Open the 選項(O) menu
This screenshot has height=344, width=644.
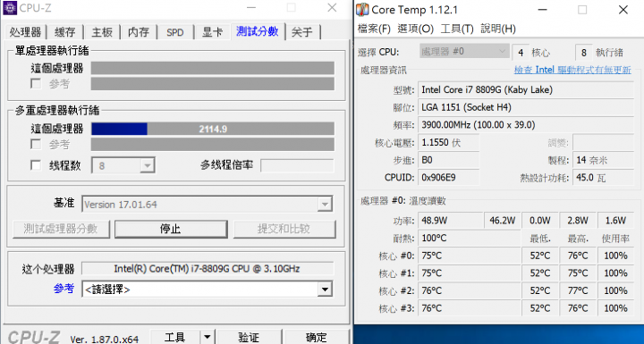(x=415, y=29)
